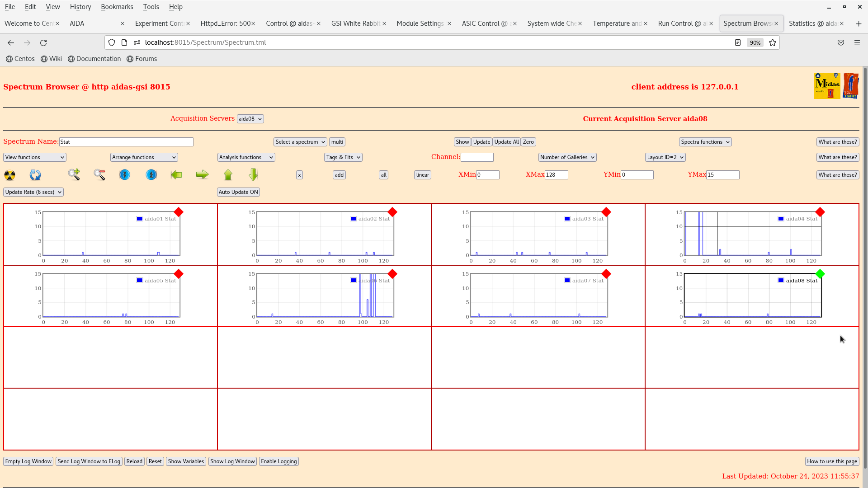Open the Bookmarks menu
The height and width of the screenshot is (488, 868).
[117, 6]
